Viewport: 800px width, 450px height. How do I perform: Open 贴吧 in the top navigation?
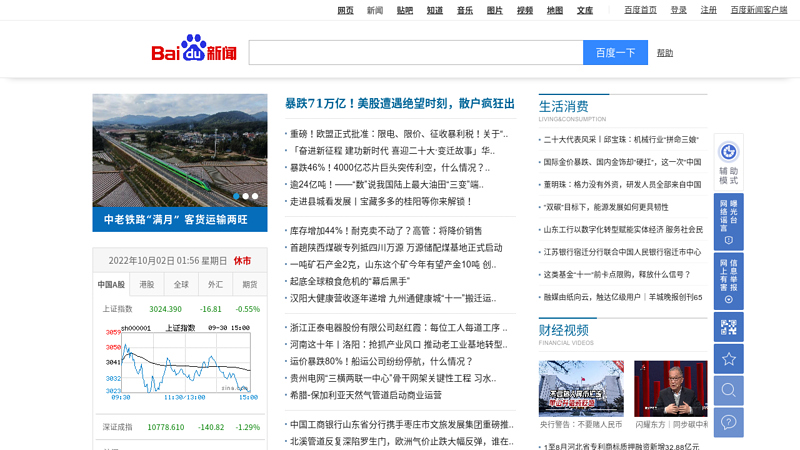(x=405, y=10)
